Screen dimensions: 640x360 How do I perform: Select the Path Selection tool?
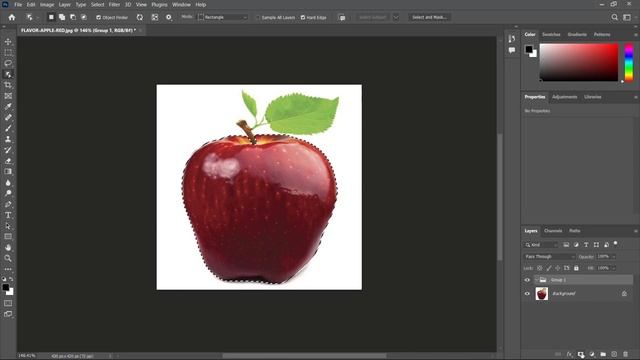tap(8, 226)
